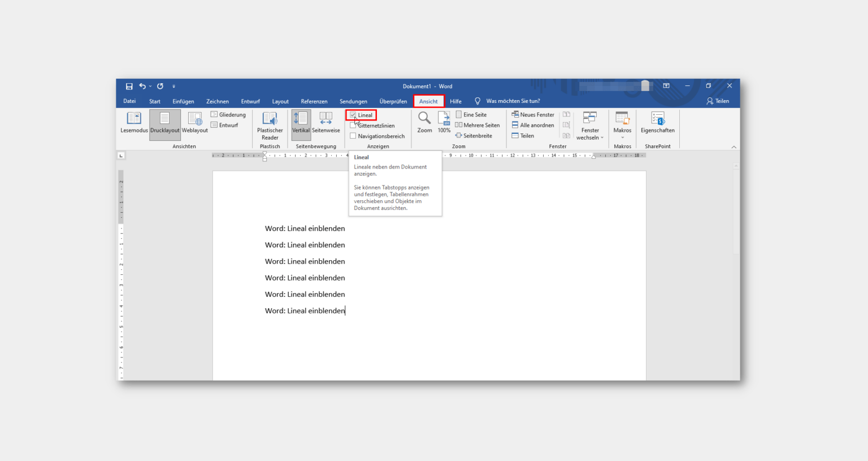Switch to Lesemodus view
This screenshot has width=868, height=461.
point(134,123)
